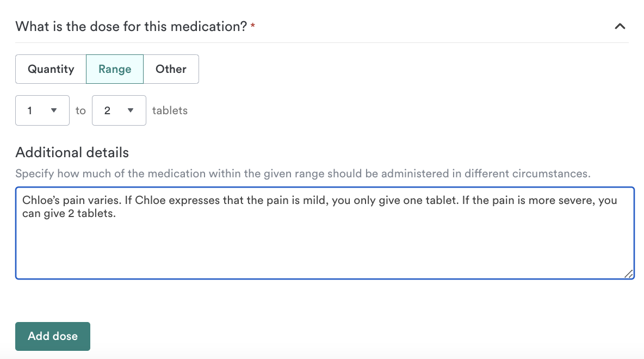Click the "tablets" unit label
Screen dimensions: 644x359
pos(170,110)
